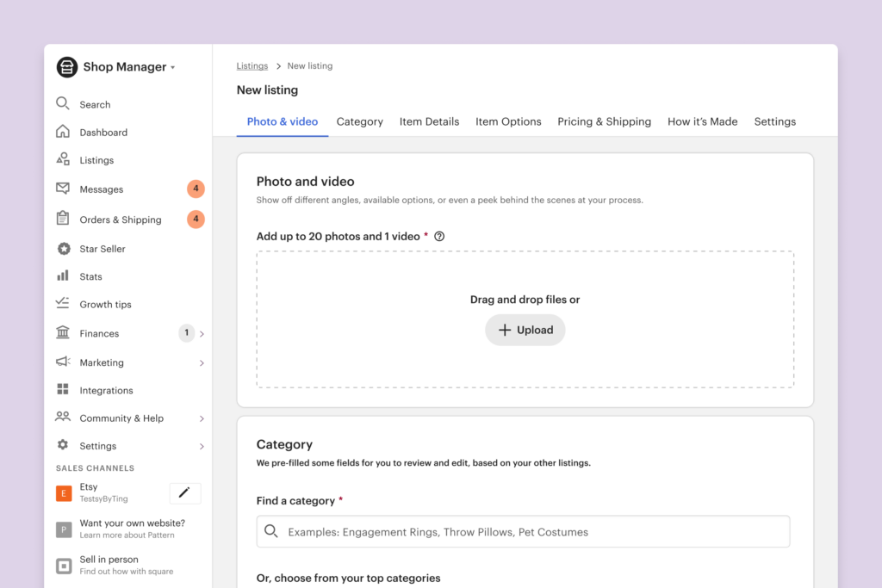Viewport: 882px width, 588px height.
Task: Click the Orders & Shipping badge showing 4
Action: 196,219
